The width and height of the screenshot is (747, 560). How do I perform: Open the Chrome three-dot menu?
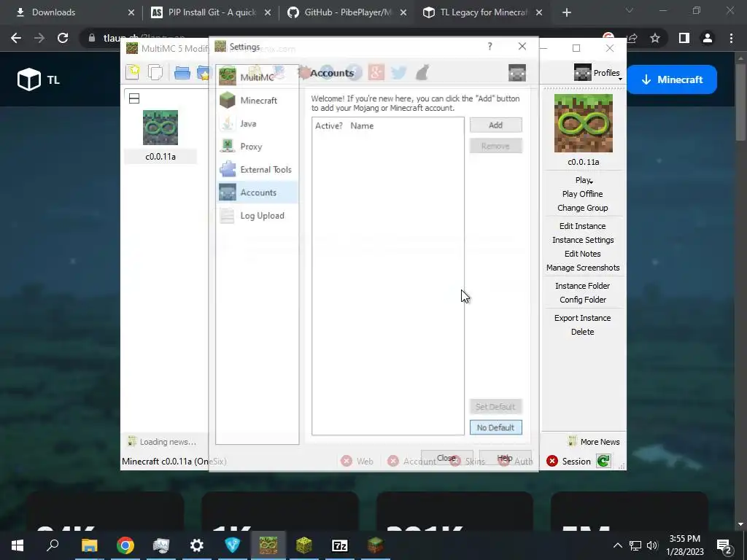pyautogui.click(x=731, y=38)
